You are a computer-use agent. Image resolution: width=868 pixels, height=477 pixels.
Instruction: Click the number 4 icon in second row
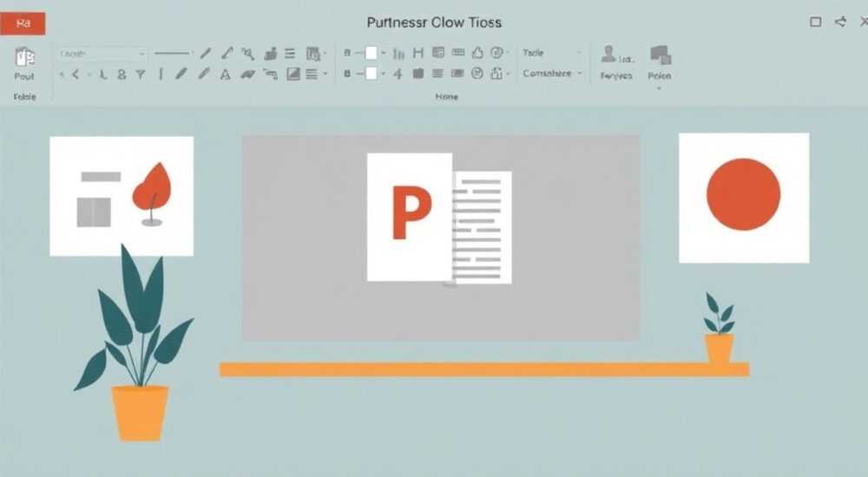(398, 74)
